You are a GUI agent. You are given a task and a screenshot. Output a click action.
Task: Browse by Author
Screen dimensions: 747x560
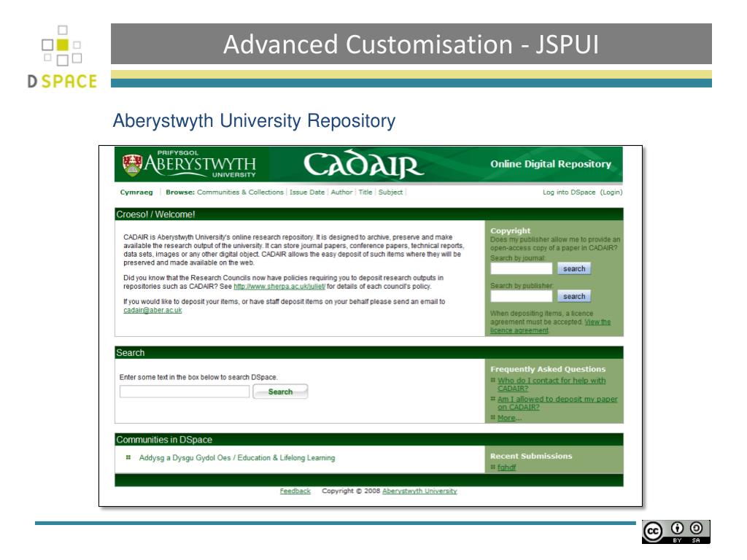[x=341, y=192]
